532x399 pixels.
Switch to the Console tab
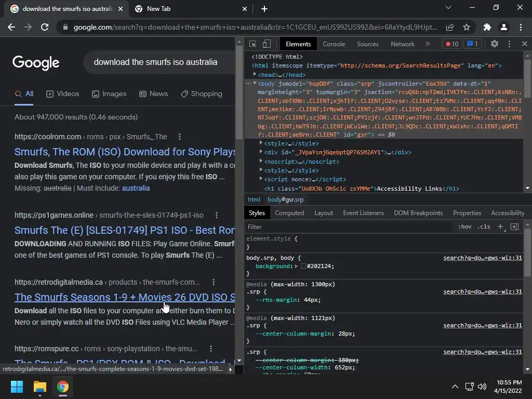pyautogui.click(x=334, y=44)
